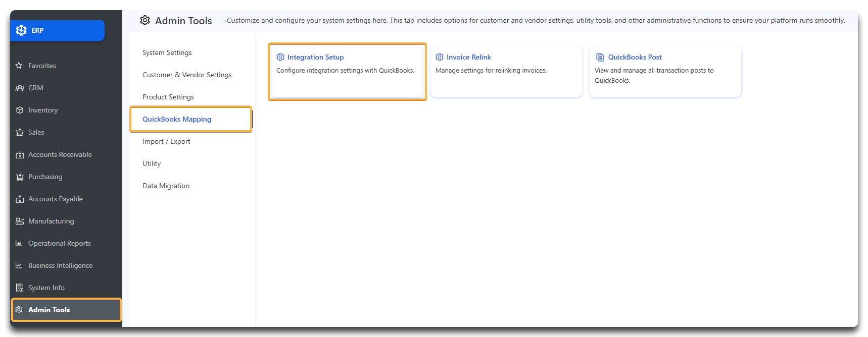Click the gear icon in Admin Tools header
868x337 pixels.
click(x=145, y=20)
